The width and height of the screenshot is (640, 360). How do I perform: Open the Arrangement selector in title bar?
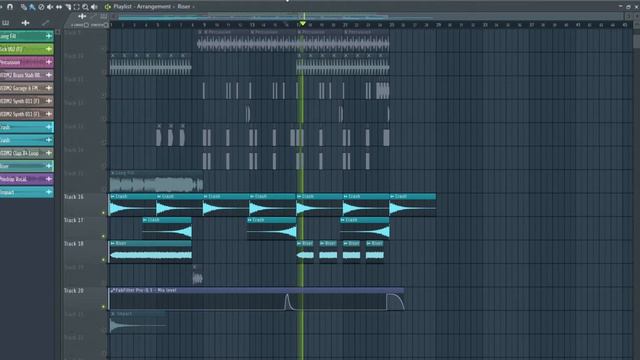154,7
